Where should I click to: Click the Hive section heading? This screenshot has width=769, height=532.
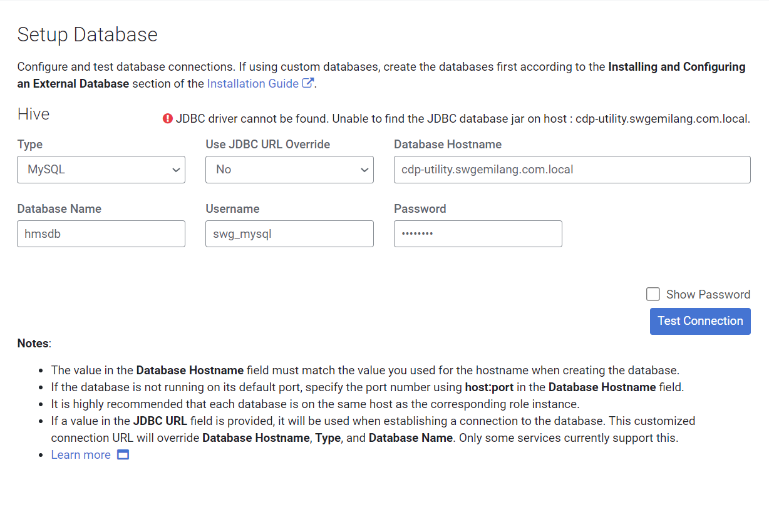tap(33, 115)
